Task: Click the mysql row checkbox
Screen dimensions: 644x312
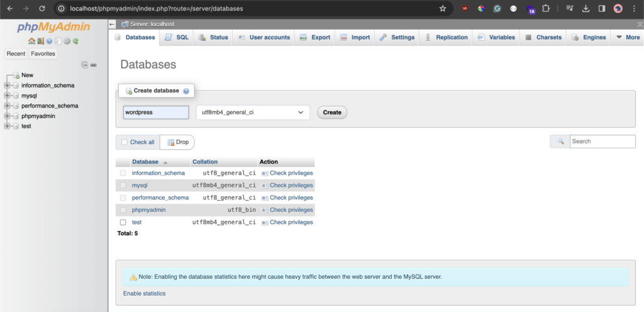Action: click(x=123, y=185)
